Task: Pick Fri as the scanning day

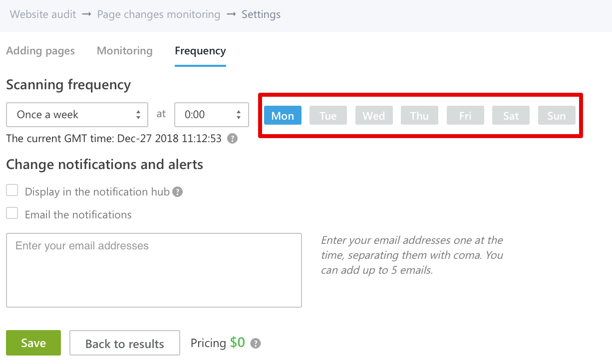Action: click(465, 116)
